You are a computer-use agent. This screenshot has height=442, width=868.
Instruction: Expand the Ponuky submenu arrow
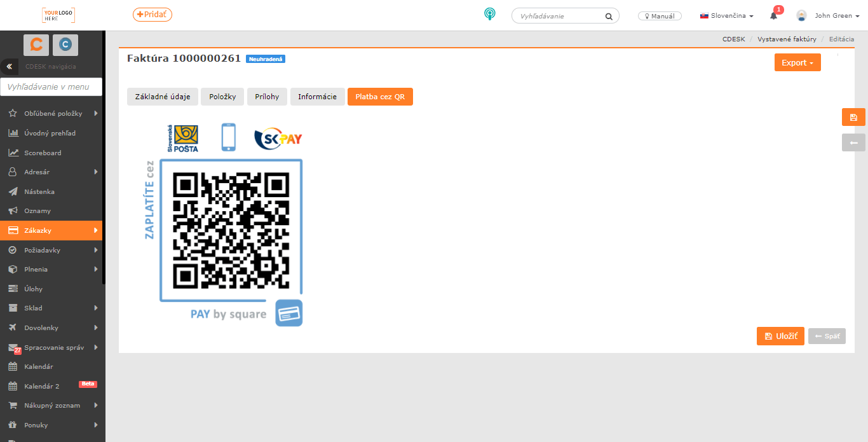tap(95, 425)
